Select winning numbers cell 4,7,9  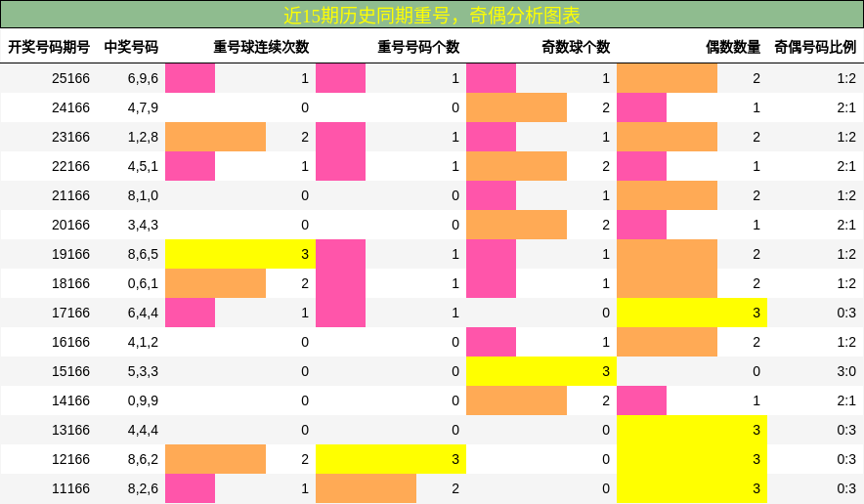pyautogui.click(x=143, y=107)
